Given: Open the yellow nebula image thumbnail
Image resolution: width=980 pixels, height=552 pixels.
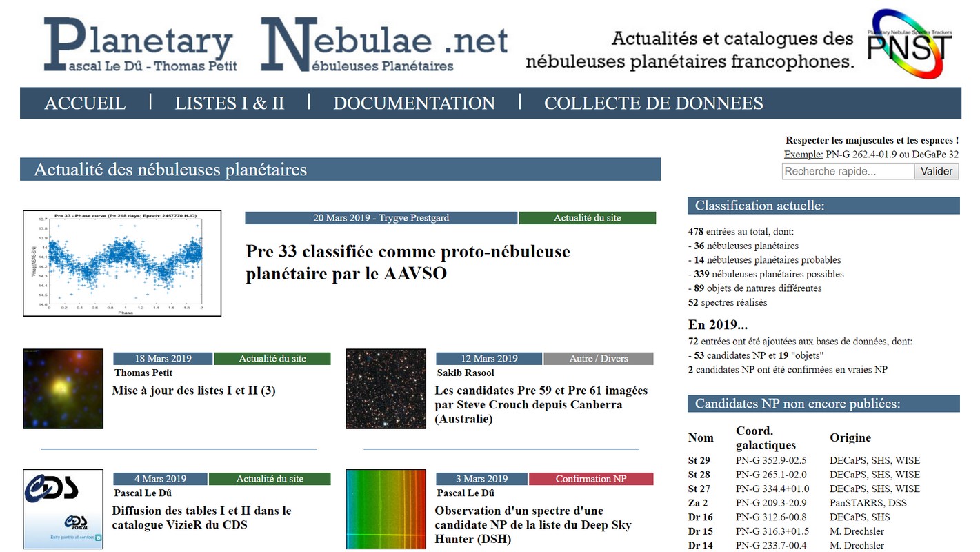Looking at the screenshot, I should 63,388.
